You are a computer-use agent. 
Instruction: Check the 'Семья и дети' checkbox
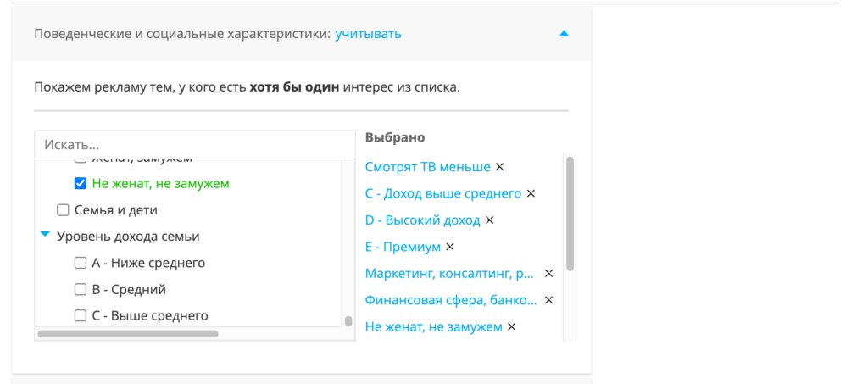point(63,210)
